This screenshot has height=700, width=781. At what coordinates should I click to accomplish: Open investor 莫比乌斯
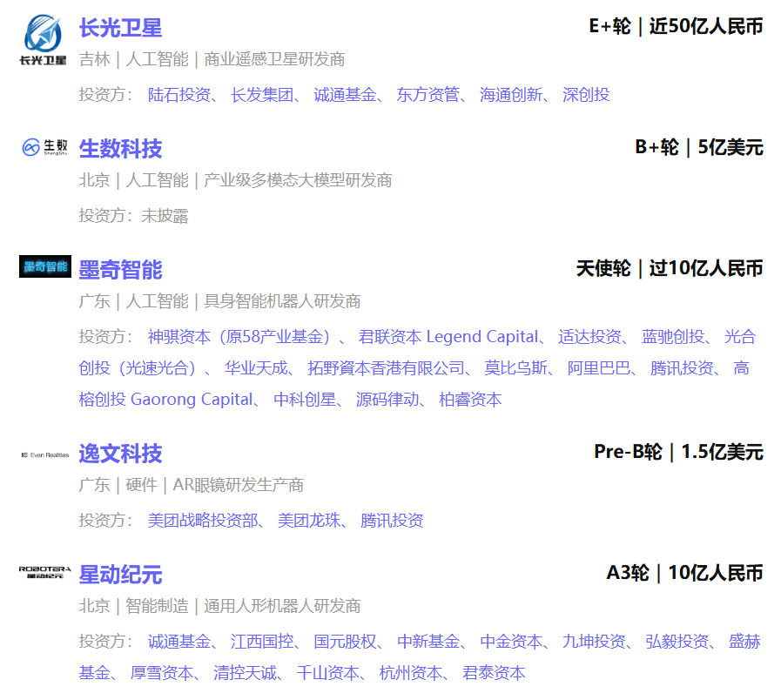tap(515, 368)
